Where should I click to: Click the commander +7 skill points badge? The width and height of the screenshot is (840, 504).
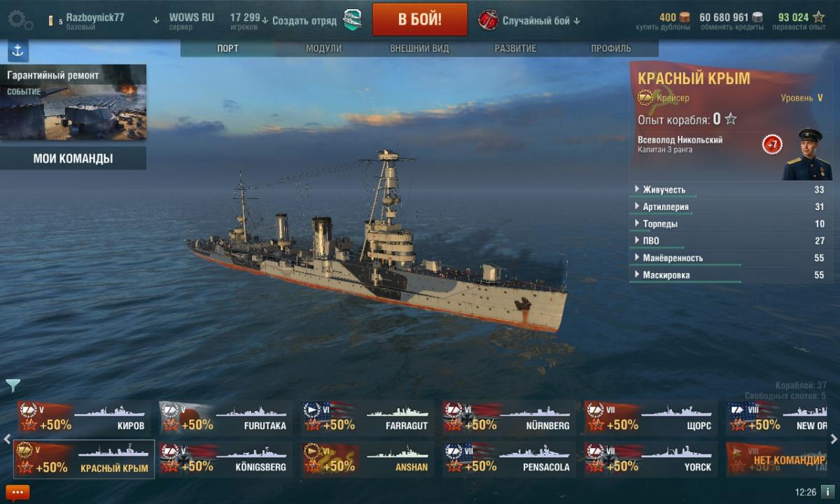[772, 145]
